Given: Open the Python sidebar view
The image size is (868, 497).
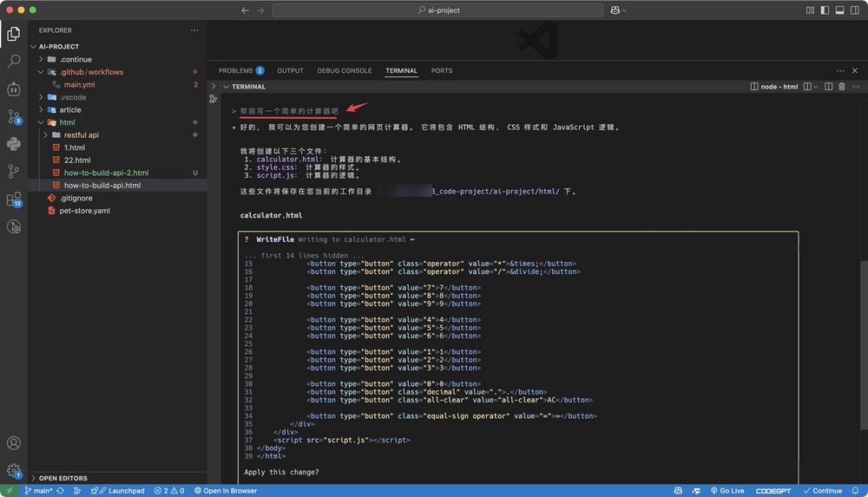Looking at the screenshot, I should tap(14, 144).
